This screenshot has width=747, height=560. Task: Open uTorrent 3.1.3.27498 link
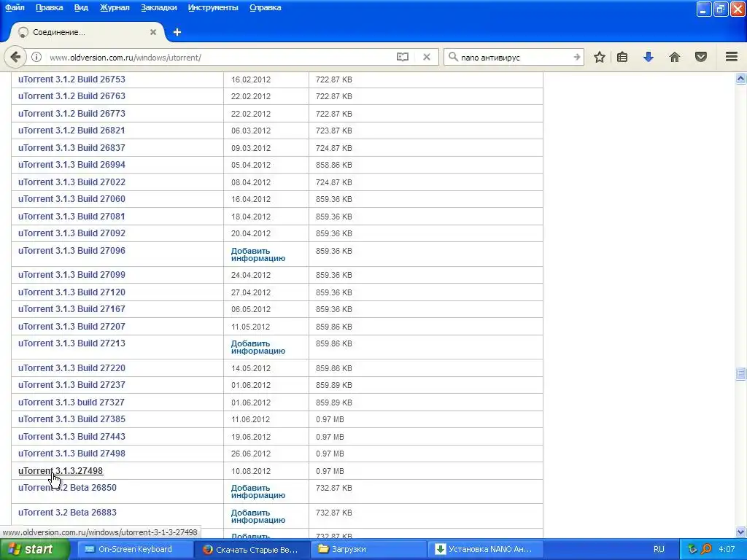(x=61, y=470)
